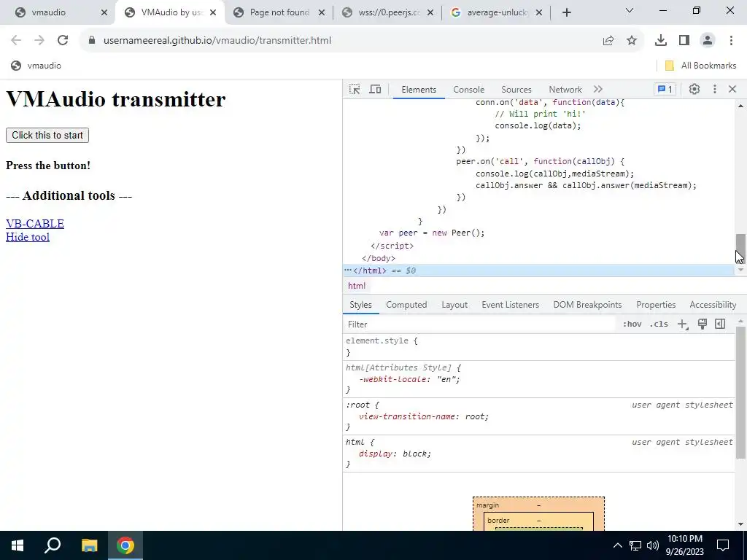Toggle the computed styles sidebar icon
Screen dimensions: 747x560
coord(720,324)
